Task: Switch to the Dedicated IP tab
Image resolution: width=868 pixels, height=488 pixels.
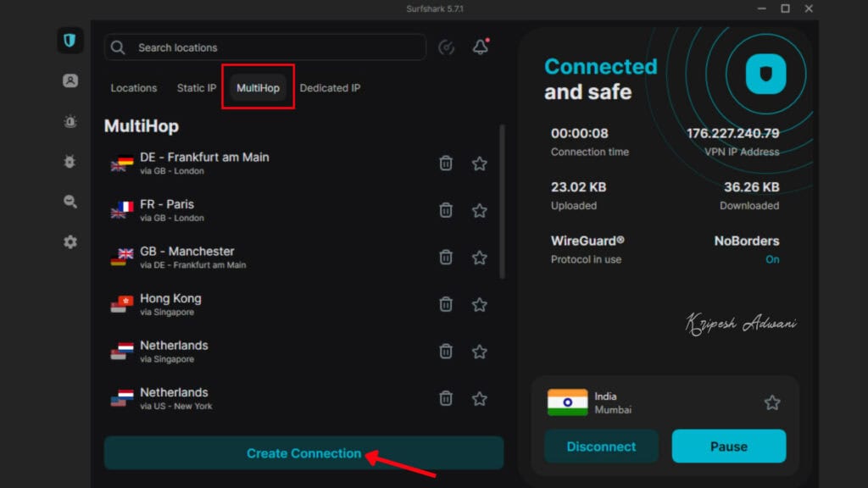Action: click(330, 88)
